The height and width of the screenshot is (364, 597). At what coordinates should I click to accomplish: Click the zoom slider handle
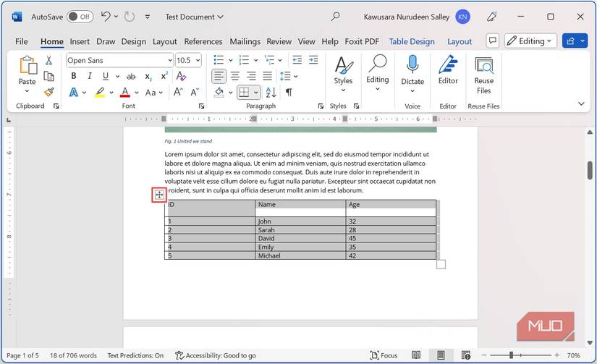(511, 355)
